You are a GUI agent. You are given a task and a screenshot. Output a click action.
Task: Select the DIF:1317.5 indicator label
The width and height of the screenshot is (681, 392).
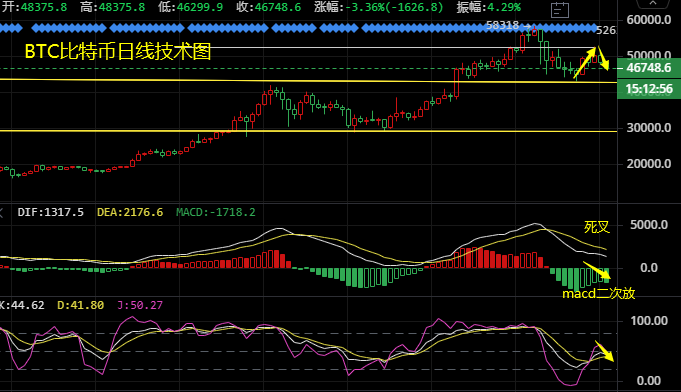[50, 212]
